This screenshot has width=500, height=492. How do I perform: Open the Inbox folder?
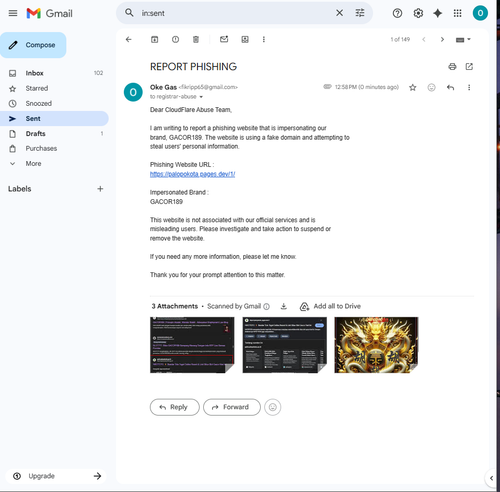click(x=54, y=73)
